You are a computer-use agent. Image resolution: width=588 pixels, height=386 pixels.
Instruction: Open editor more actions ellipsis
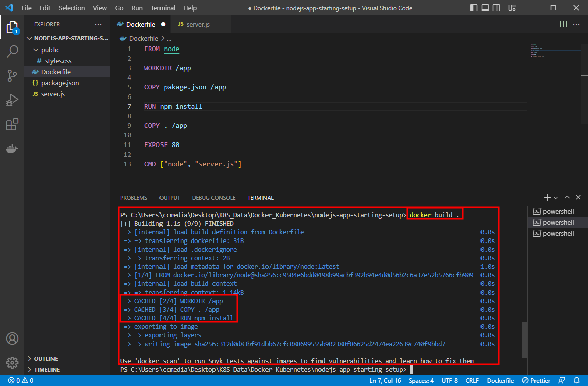click(x=577, y=24)
